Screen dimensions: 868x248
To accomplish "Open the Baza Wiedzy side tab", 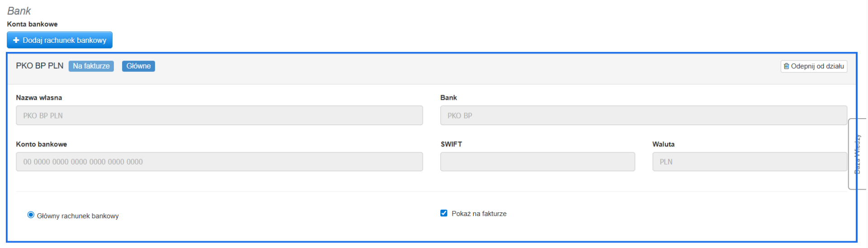I will (857, 154).
